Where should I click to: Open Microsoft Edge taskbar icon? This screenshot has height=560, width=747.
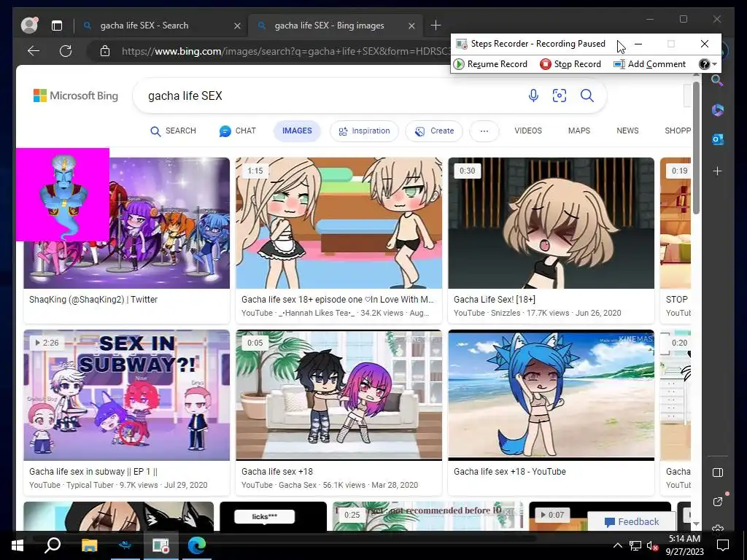pyautogui.click(x=196, y=545)
